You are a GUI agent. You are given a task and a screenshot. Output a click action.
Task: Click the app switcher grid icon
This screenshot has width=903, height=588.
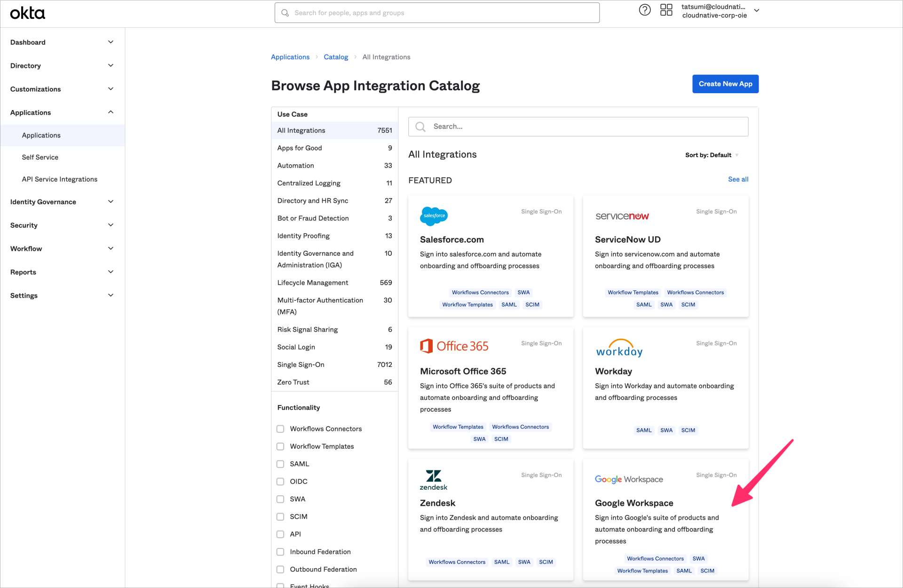point(666,10)
